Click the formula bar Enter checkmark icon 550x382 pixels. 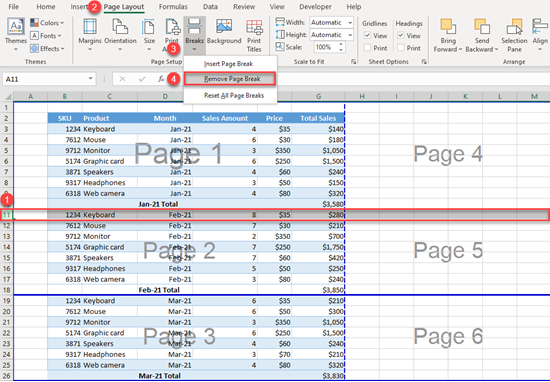[142, 79]
